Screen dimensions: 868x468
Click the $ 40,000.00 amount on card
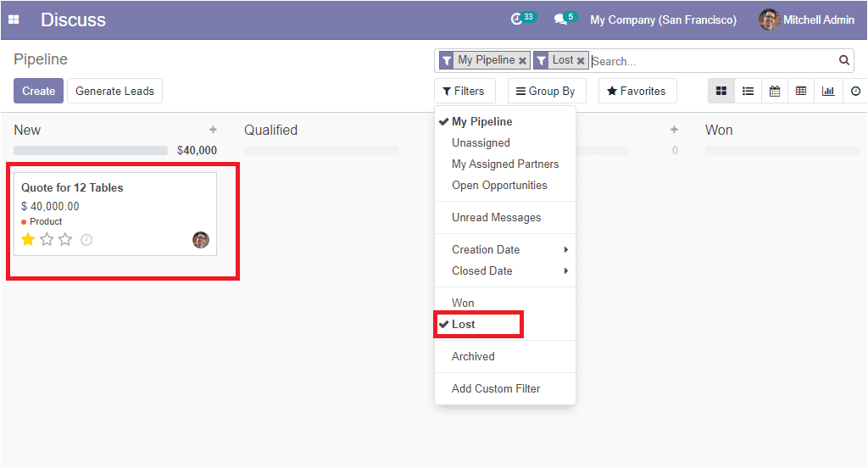[x=50, y=207]
